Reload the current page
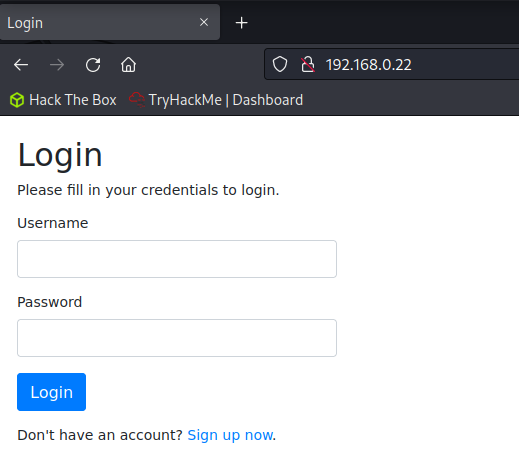 [93, 65]
